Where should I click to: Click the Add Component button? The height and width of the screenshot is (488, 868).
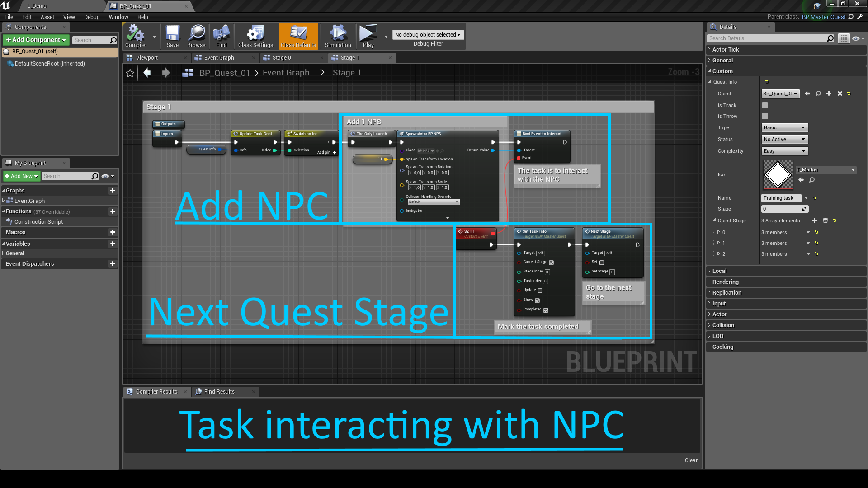pos(36,40)
